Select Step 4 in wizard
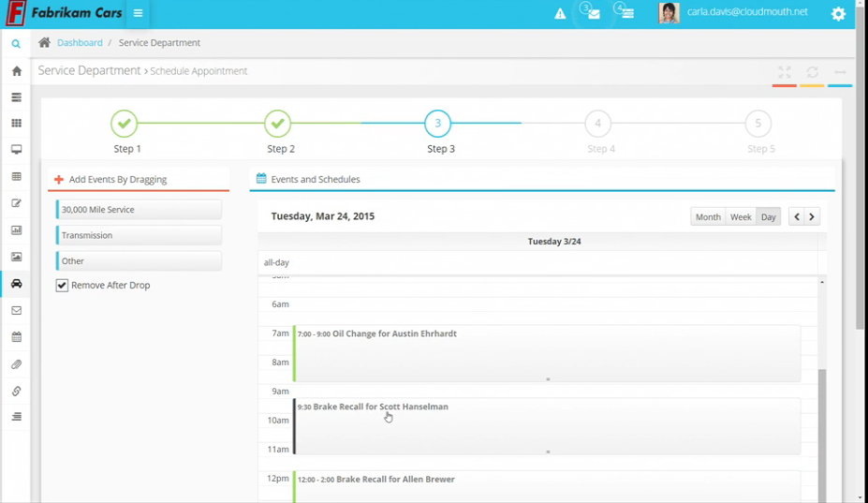 click(x=598, y=124)
